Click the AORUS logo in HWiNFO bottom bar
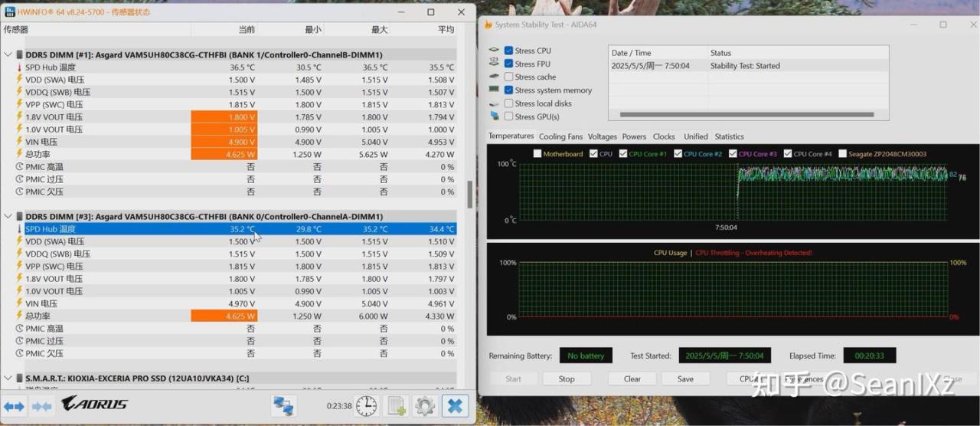 (94, 404)
